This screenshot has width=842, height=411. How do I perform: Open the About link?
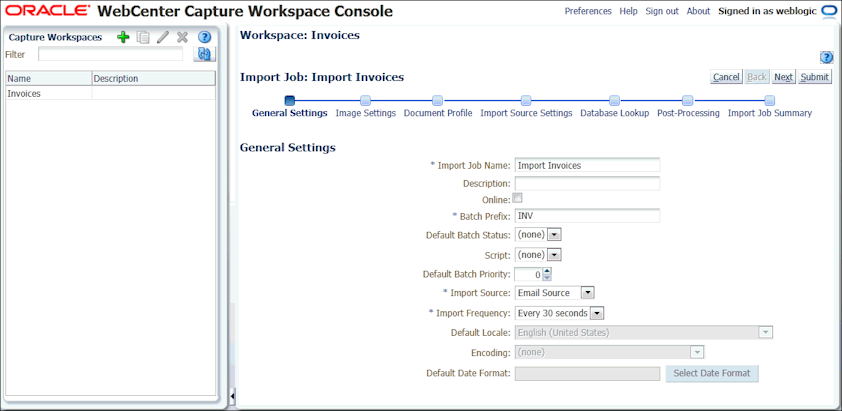(x=698, y=11)
